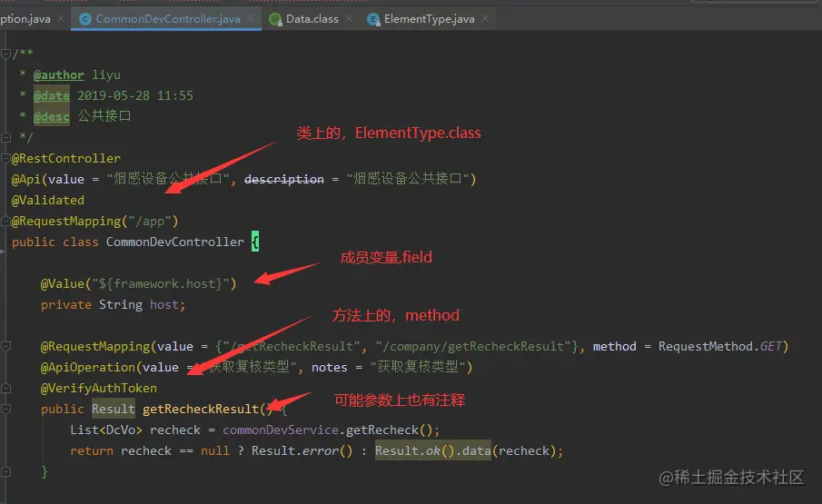The width and height of the screenshot is (822, 504).
Task: Click the @date Javadoc tag
Action: click(x=52, y=96)
